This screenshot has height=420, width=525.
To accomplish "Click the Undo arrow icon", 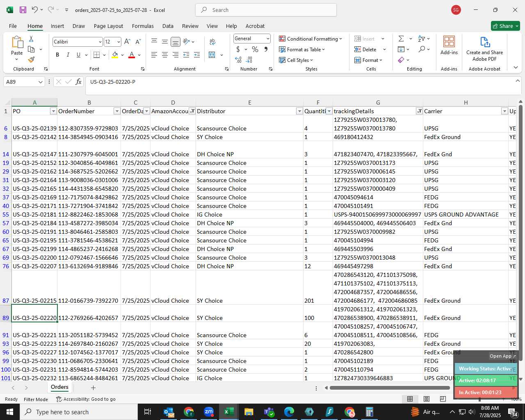I will (35, 10).
